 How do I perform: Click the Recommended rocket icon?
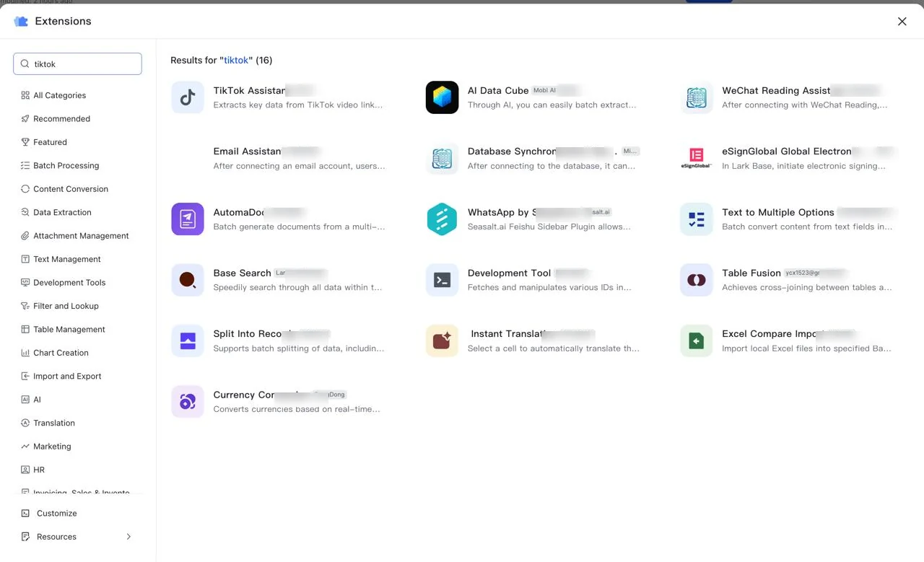tap(25, 118)
